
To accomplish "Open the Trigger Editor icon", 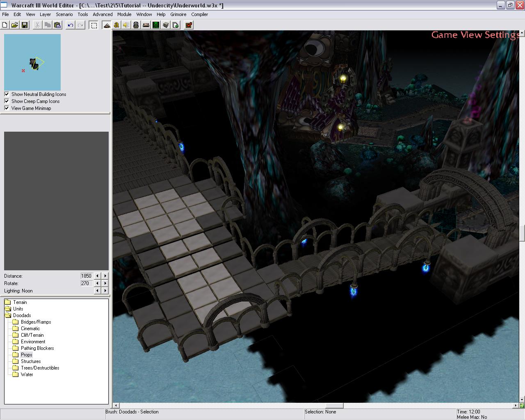I will [x=116, y=25].
